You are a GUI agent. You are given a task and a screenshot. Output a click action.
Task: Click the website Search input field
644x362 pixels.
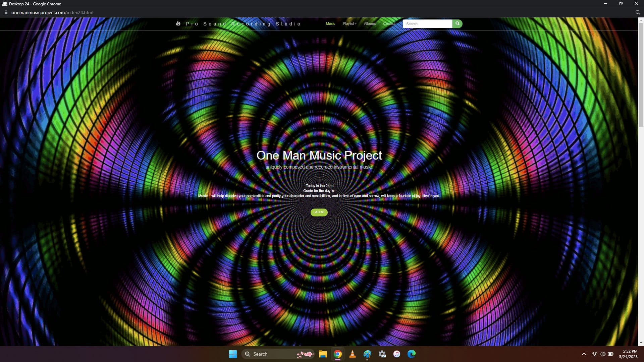427,24
